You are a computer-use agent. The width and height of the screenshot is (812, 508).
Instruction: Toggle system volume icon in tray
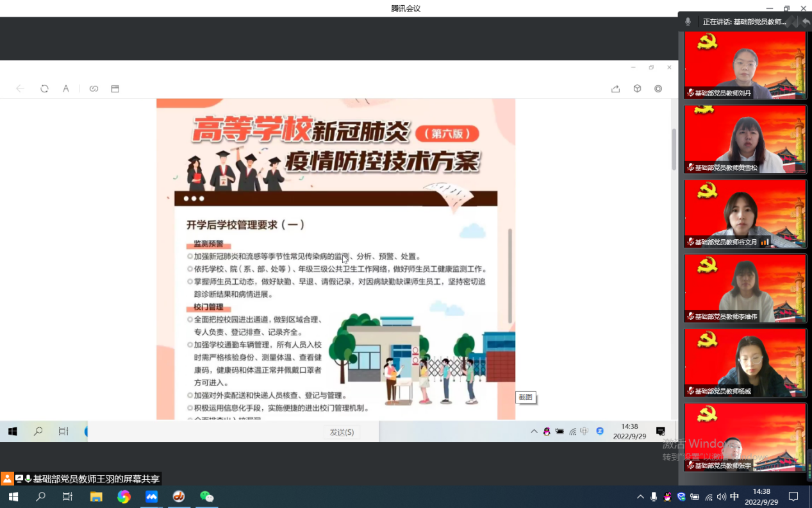click(x=722, y=497)
